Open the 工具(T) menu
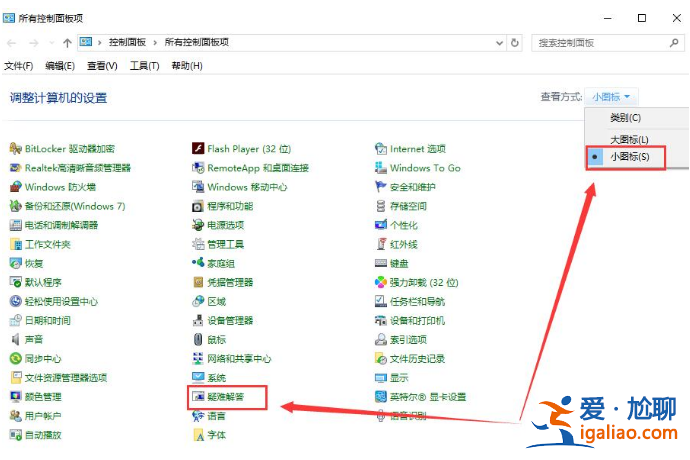690x460 pixels. click(x=144, y=66)
